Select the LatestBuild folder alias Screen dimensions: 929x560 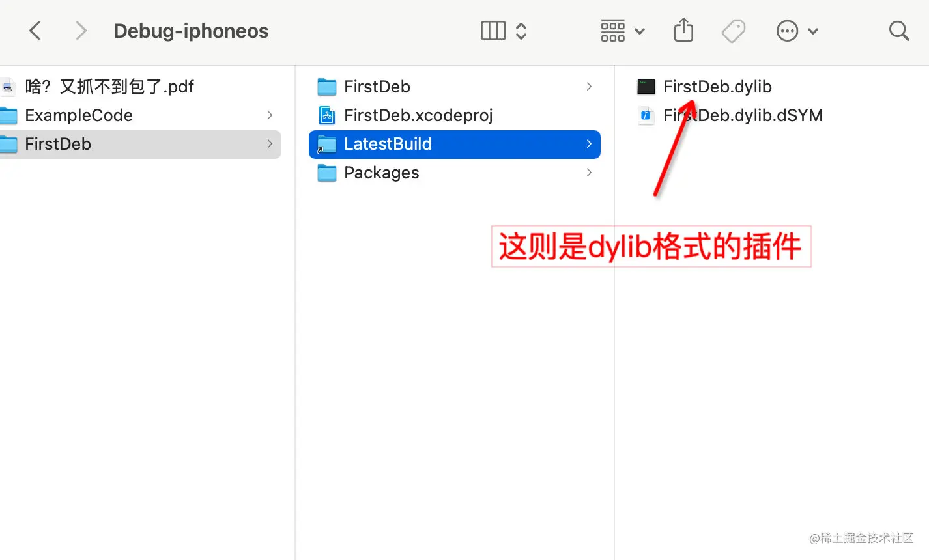454,144
